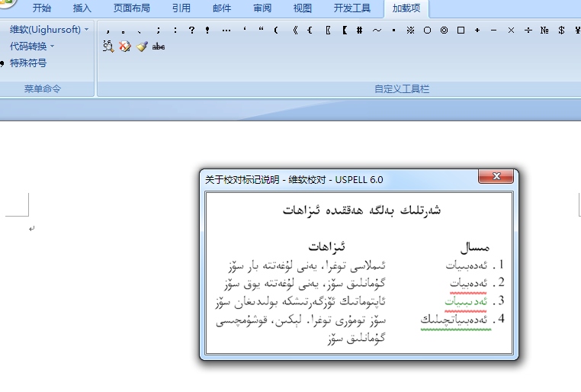Click the spell-check magnifier icon in toolbar
The image size is (581, 392).
click(108, 47)
